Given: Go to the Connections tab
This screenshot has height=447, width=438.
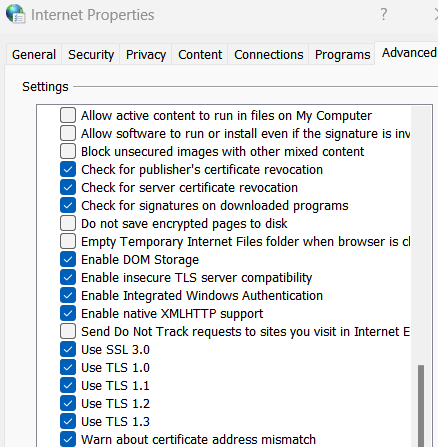Looking at the screenshot, I should pyautogui.click(x=268, y=55).
